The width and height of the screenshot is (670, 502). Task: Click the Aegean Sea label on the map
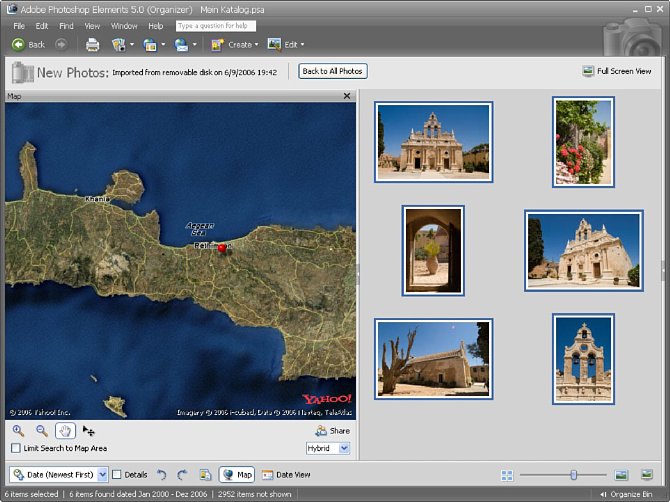(x=200, y=229)
